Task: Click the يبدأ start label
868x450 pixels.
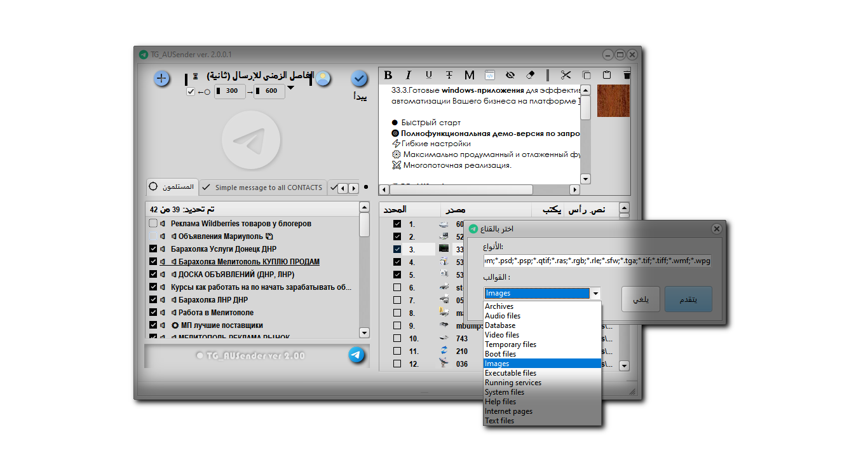Action: click(359, 96)
